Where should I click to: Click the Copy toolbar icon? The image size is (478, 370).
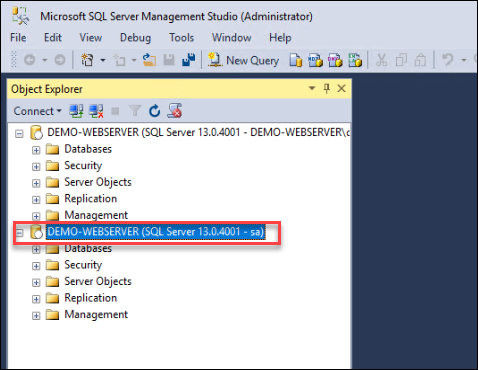point(401,60)
